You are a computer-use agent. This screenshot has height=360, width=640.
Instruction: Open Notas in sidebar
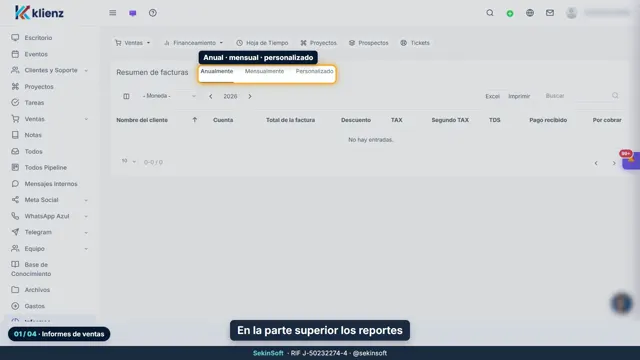coord(33,135)
